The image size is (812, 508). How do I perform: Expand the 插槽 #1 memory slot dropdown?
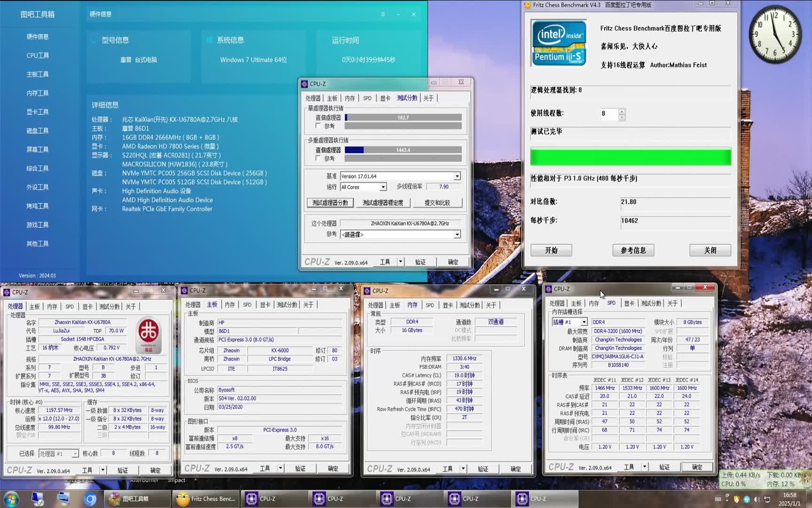click(584, 322)
